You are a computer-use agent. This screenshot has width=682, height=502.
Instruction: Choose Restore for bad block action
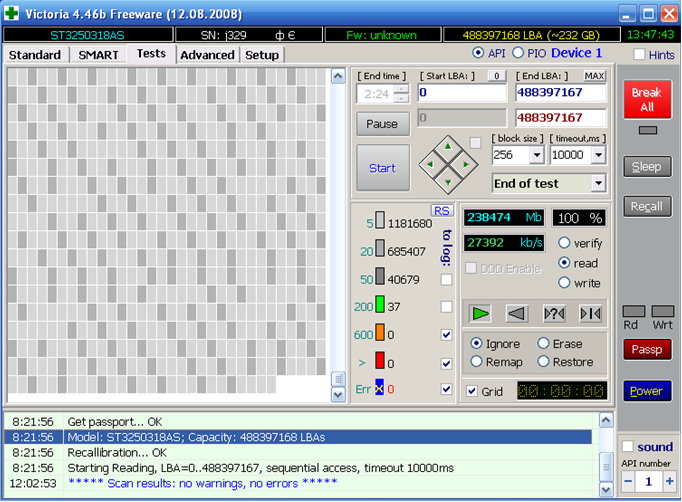543,361
